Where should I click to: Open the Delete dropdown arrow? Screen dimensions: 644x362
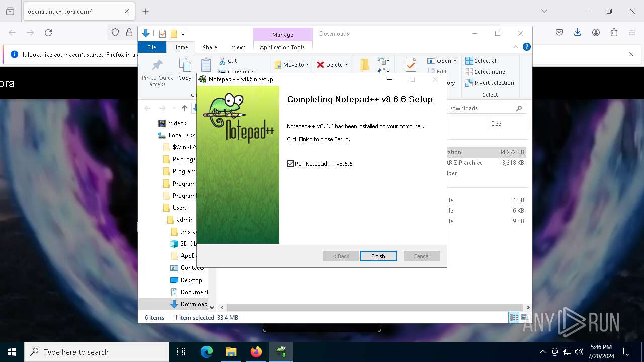pos(346,65)
